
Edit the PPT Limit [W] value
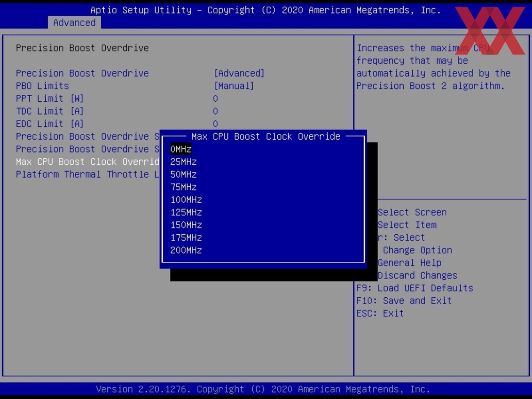[x=216, y=99]
